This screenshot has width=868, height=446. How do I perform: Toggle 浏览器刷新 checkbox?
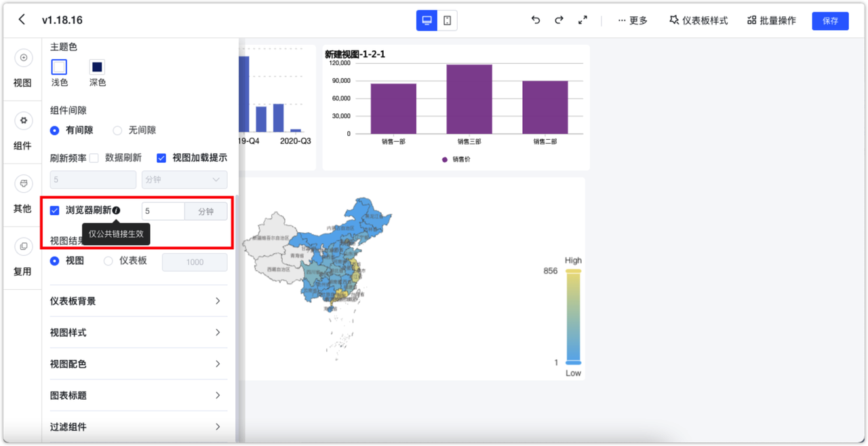click(x=55, y=210)
